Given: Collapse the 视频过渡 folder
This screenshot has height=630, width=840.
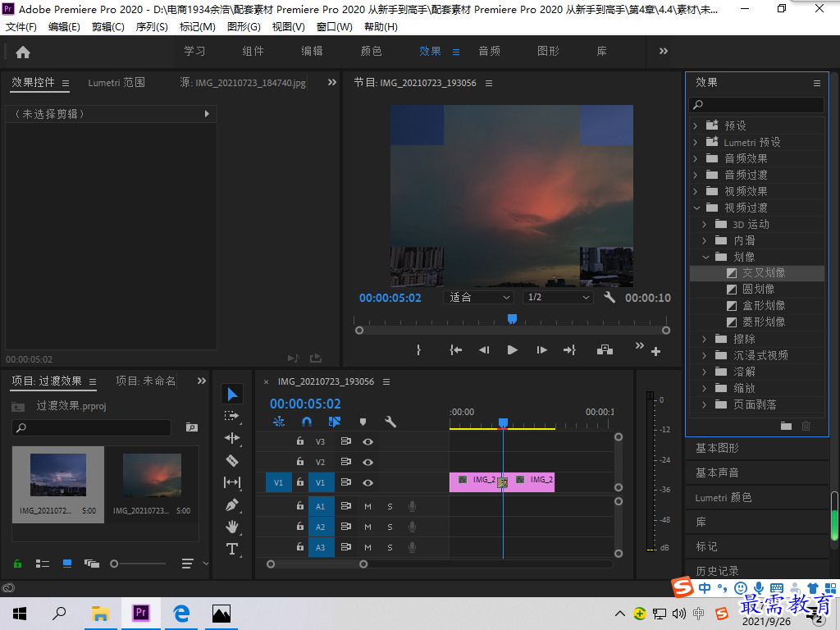Looking at the screenshot, I should coord(696,208).
